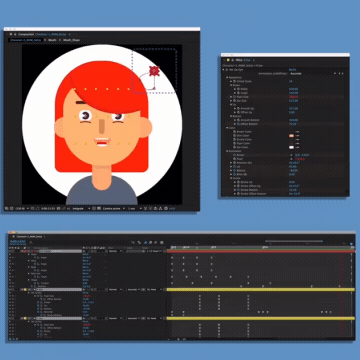Toggle mask and shape path visibility in viewer
The image size is (360, 360).
38,208
